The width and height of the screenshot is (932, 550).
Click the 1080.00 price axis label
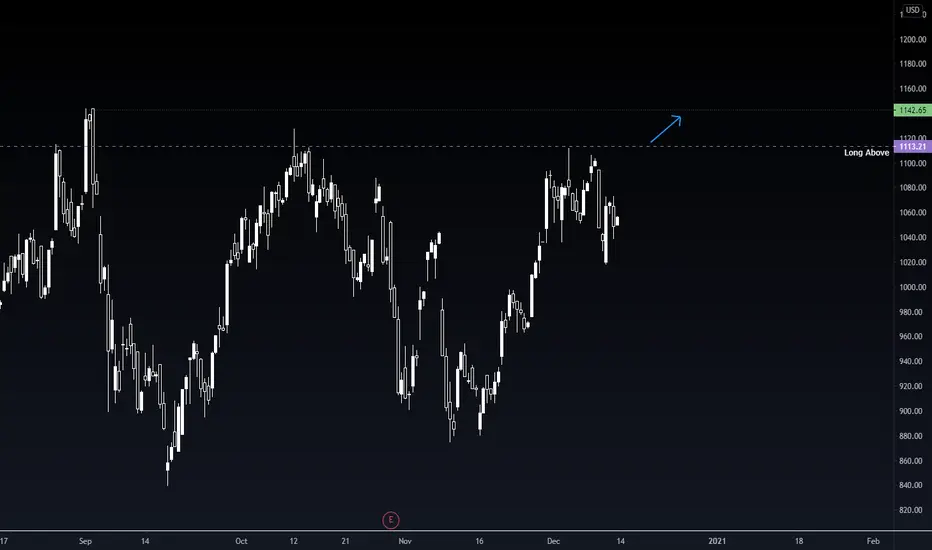(913, 187)
